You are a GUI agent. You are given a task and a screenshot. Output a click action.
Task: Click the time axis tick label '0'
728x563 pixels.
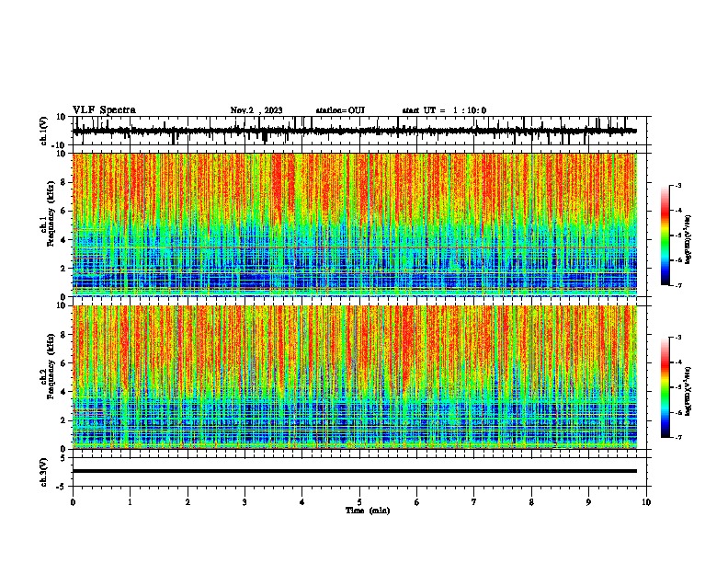73,502
